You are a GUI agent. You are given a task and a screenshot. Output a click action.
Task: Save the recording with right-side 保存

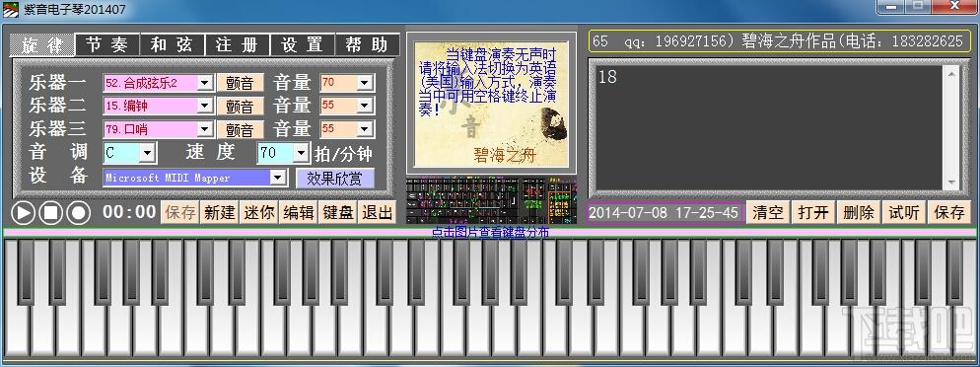click(948, 212)
